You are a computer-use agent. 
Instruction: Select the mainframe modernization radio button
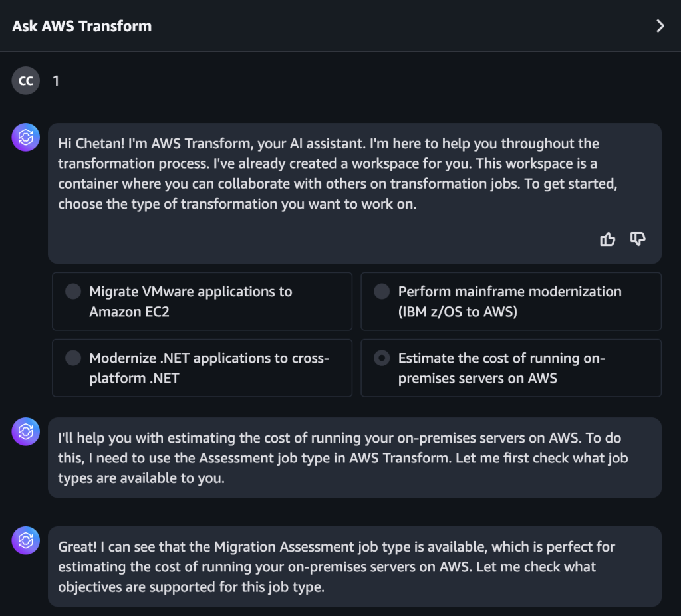[382, 291]
